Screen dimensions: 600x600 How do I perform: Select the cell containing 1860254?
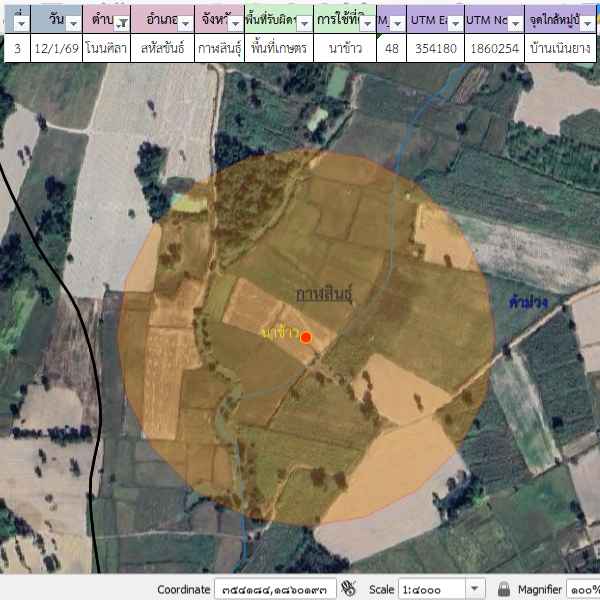coord(494,48)
